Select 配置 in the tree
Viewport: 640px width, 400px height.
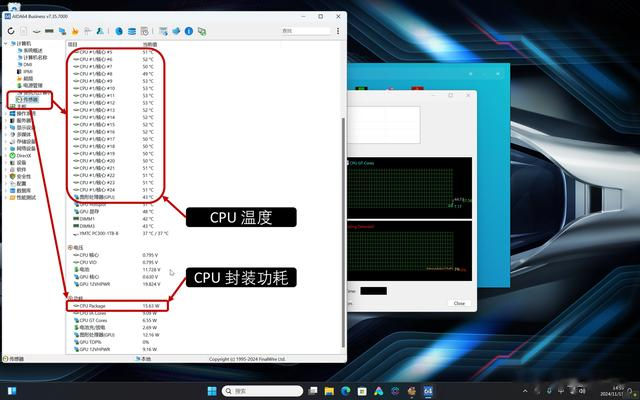[21, 183]
